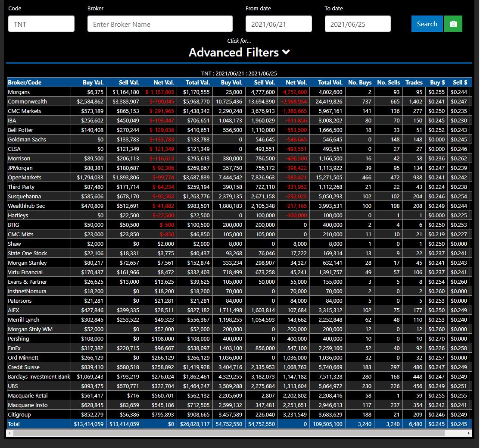The height and width of the screenshot is (448, 480).
Task: Click the Macquarie Retai broker name
Action: (28, 396)
